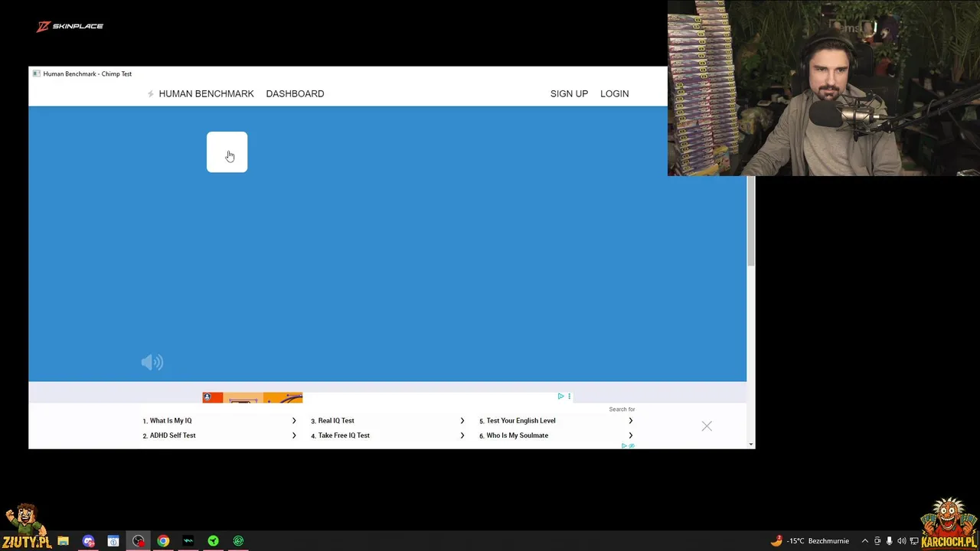Click the chevron next to 'Take Free IQ Test'
Screen dimensions: 980x551
(462, 435)
